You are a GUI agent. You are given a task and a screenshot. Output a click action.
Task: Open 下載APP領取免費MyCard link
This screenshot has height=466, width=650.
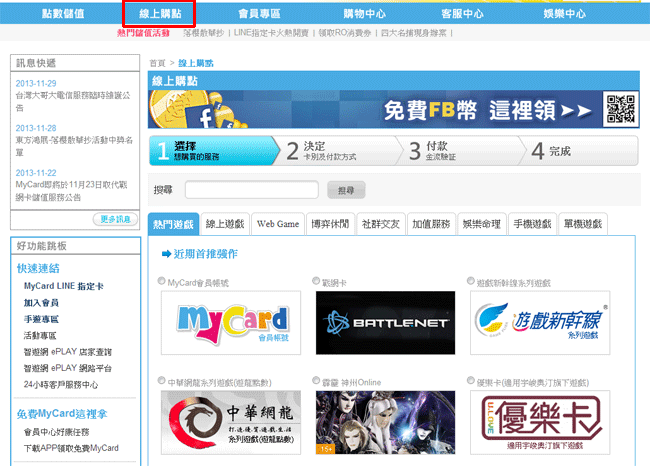pos(71,448)
